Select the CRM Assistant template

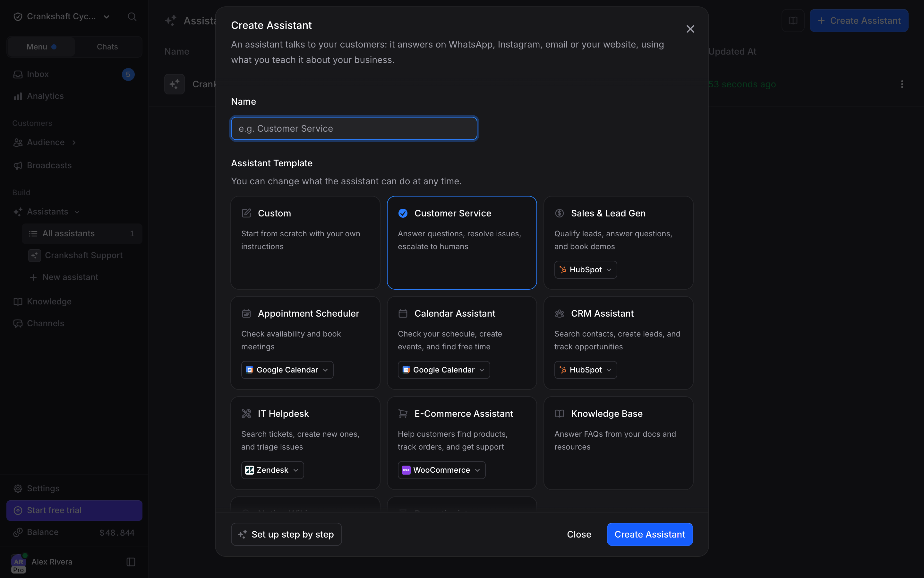[618, 343]
